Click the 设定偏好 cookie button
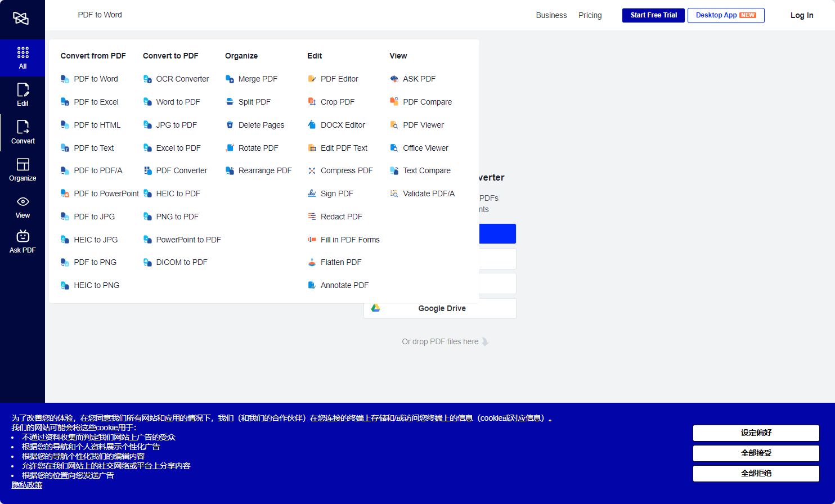835x504 pixels. click(756, 433)
